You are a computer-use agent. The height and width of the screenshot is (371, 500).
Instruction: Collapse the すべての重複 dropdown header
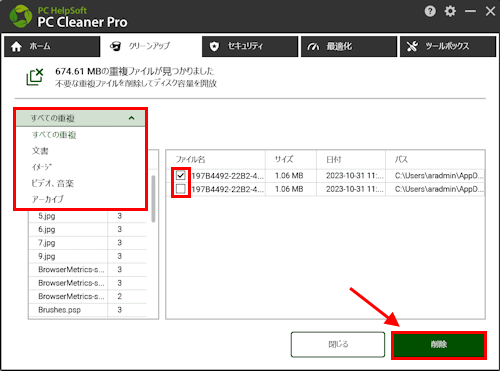[x=80, y=118]
